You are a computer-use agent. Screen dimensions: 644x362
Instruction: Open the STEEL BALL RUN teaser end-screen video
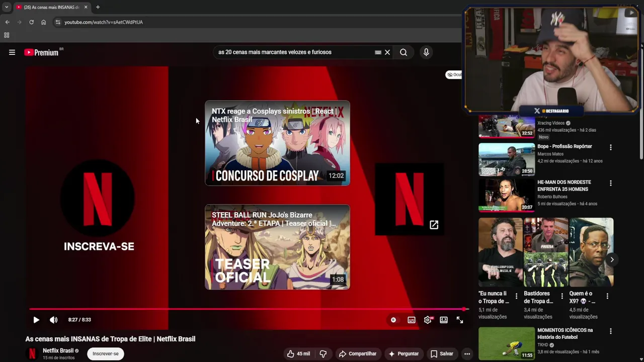pyautogui.click(x=277, y=247)
